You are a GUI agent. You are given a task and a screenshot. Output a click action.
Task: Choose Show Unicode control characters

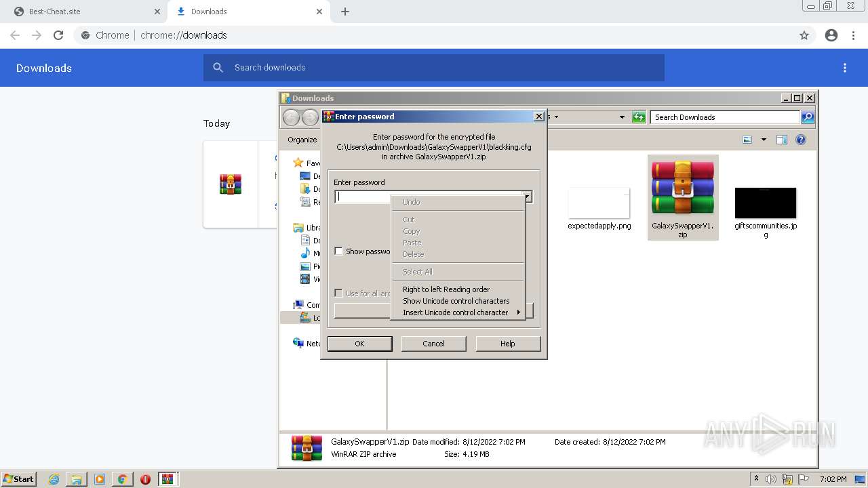click(x=458, y=301)
